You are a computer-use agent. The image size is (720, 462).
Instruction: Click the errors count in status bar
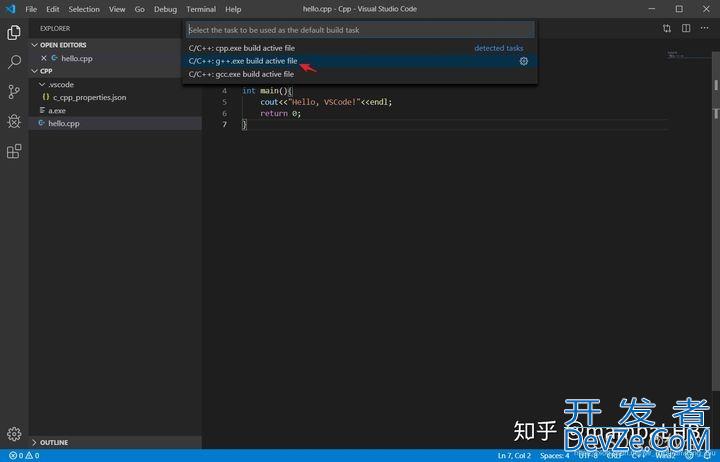(17, 456)
